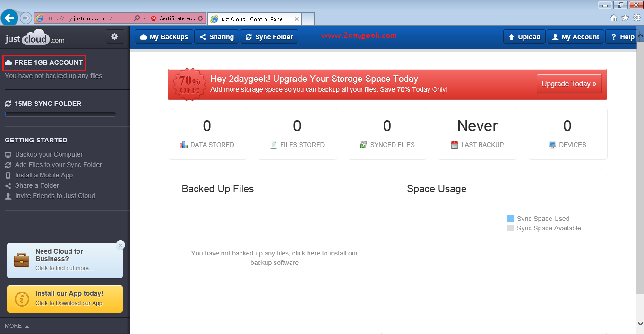Click the Data Stored stat card
Viewport: 644px width, 334px height.
click(207, 134)
